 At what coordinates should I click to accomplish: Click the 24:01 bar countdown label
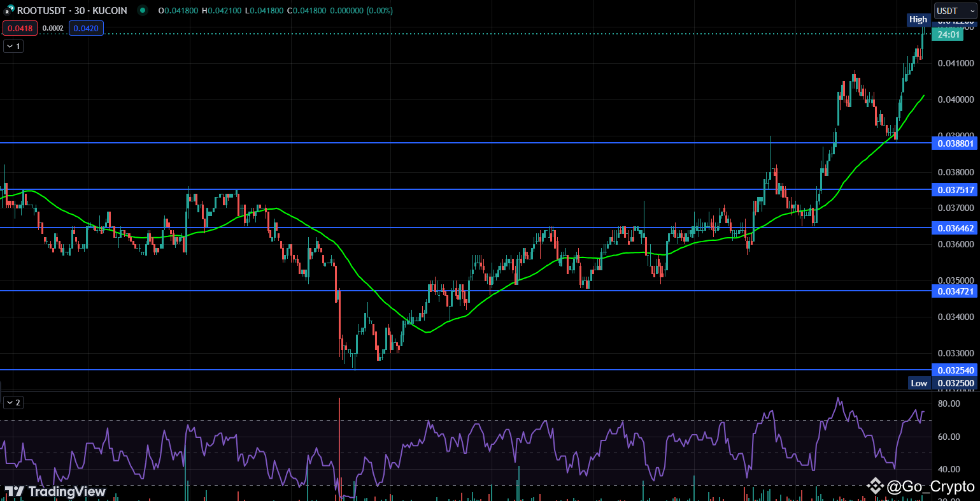click(x=948, y=34)
